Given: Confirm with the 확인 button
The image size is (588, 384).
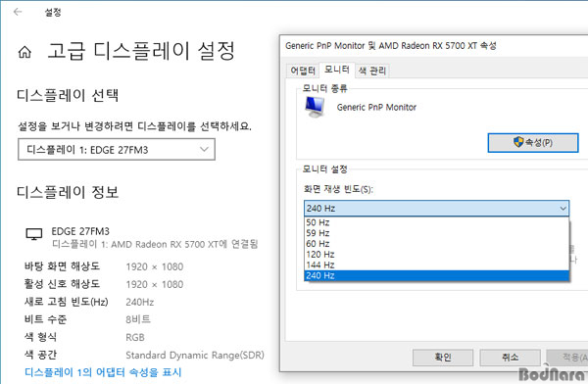Looking at the screenshot, I should (x=443, y=357).
